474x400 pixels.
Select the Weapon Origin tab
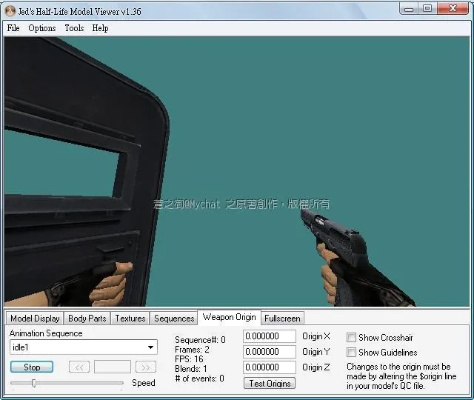click(x=229, y=317)
